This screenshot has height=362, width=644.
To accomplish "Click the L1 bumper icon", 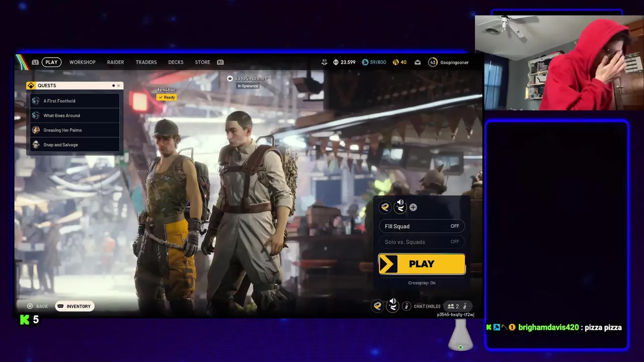I will [35, 62].
